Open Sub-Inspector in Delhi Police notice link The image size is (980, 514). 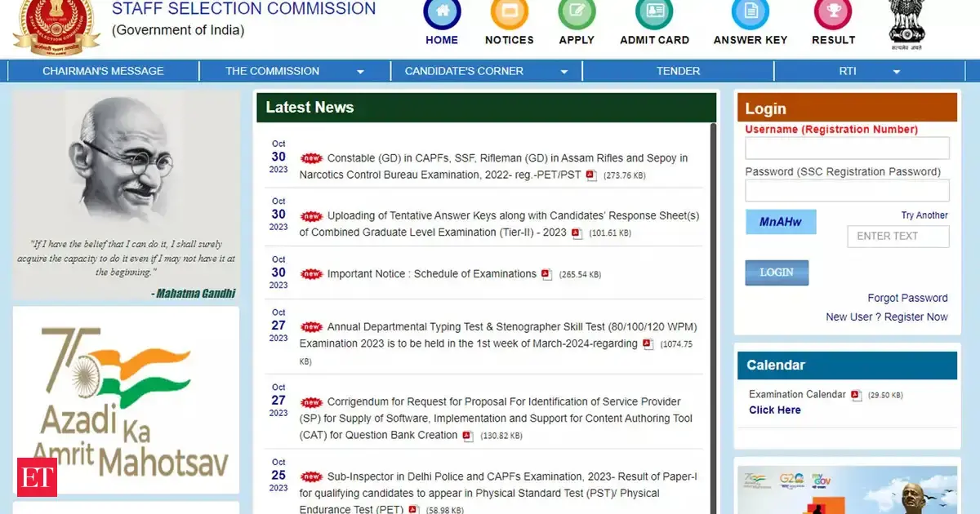pos(498,493)
